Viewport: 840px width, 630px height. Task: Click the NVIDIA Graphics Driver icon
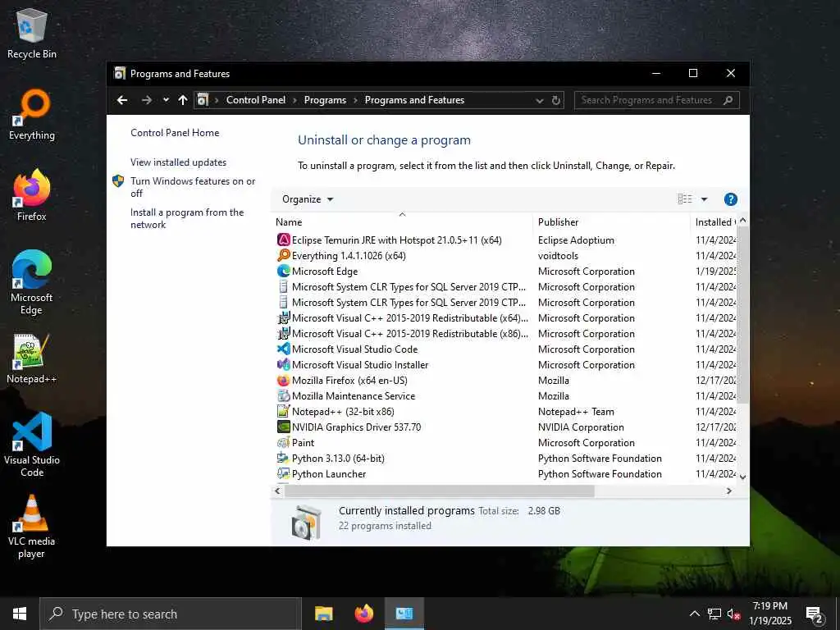(283, 427)
